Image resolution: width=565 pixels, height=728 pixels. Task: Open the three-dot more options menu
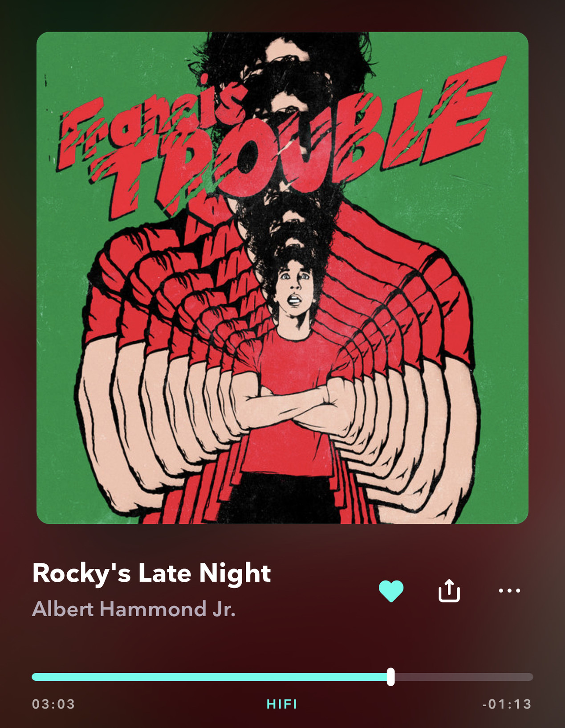[x=509, y=591]
